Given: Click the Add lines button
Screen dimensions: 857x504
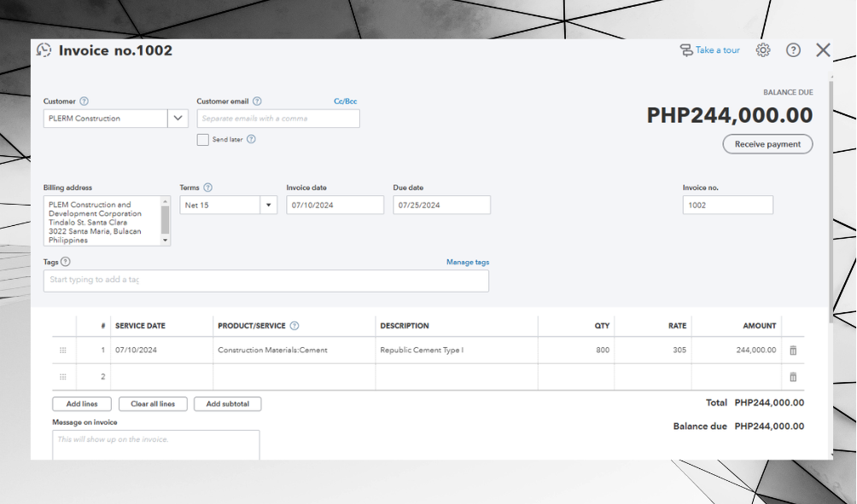Looking at the screenshot, I should click(x=82, y=404).
